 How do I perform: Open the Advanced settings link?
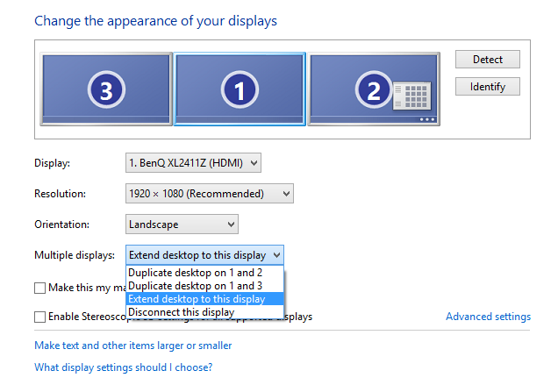pyautogui.click(x=488, y=317)
